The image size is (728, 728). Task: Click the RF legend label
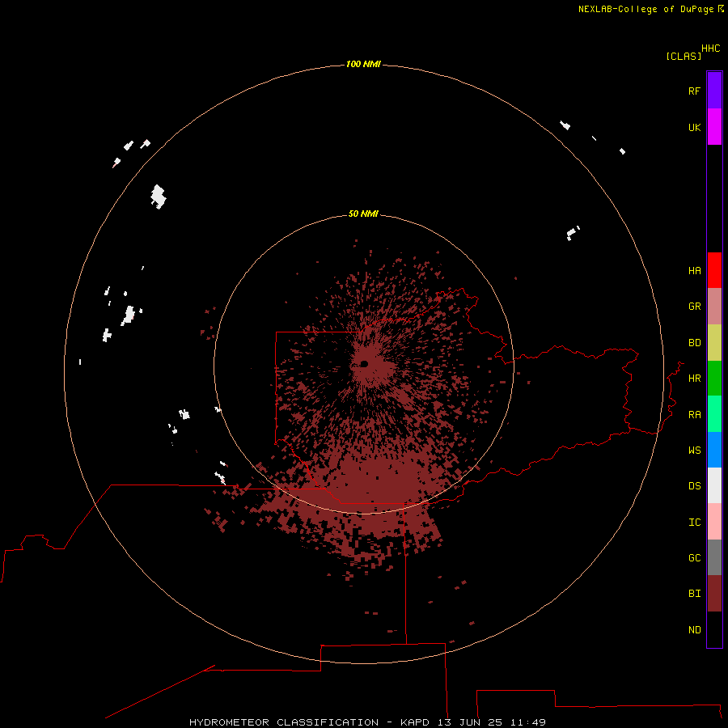pyautogui.click(x=694, y=91)
